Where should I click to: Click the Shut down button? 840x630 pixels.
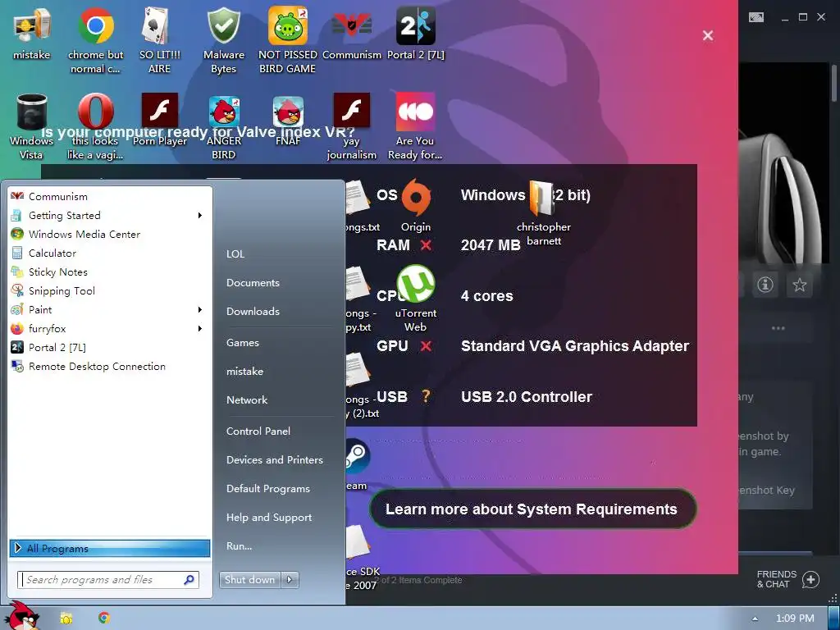249,580
